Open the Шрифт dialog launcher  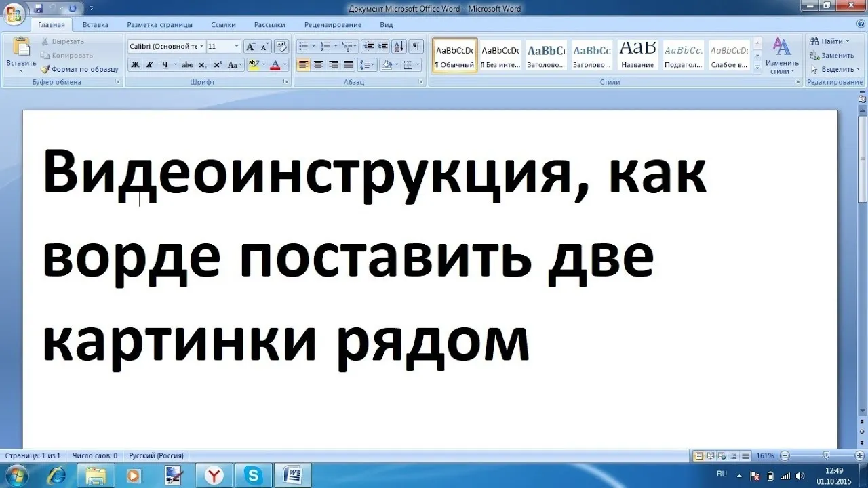(285, 82)
